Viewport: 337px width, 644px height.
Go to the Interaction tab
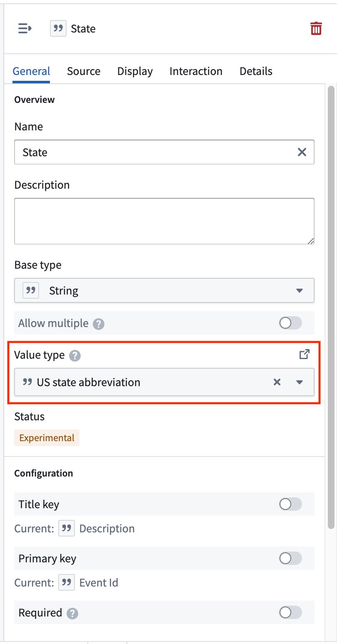(x=196, y=71)
